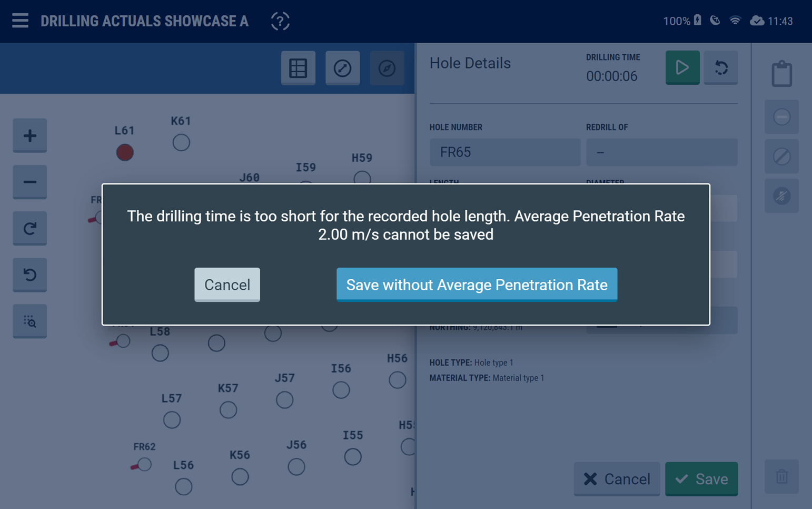Open the hamburger main menu
812x509 pixels.
20,21
